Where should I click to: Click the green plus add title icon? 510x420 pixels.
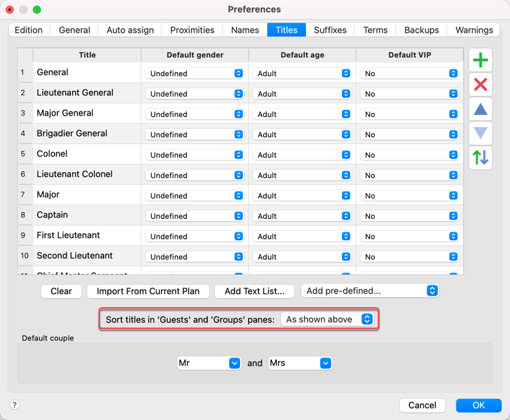coord(480,60)
